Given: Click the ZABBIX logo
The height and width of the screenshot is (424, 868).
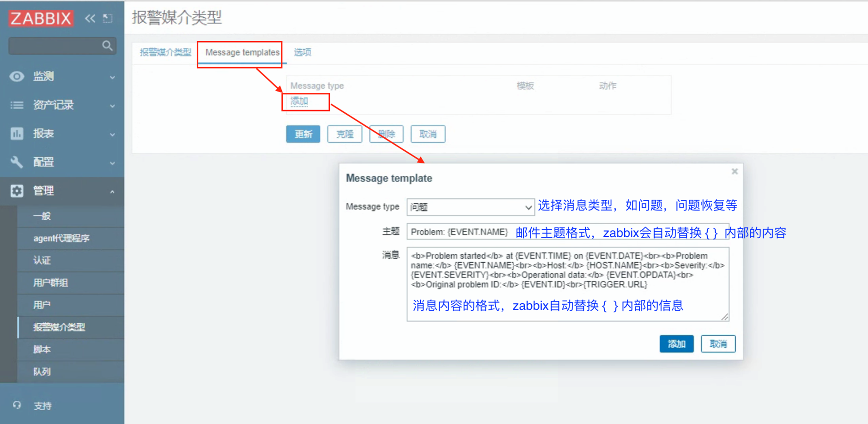Looking at the screenshot, I should [41, 18].
